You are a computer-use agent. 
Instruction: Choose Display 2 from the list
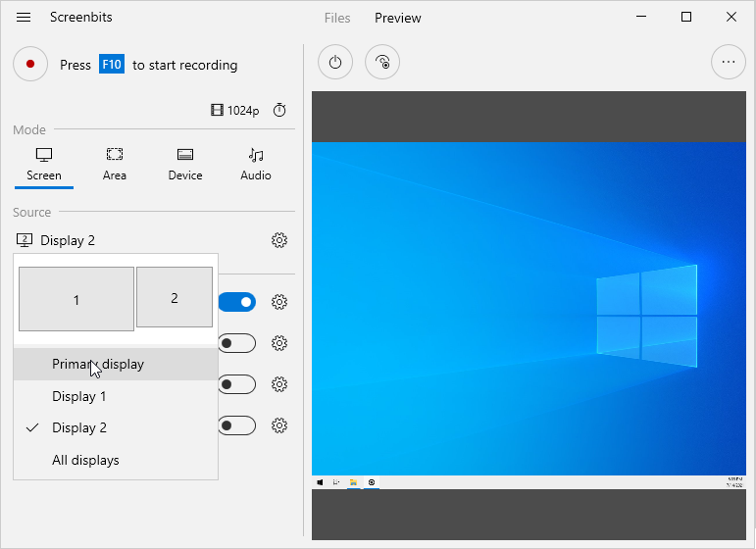click(116, 428)
